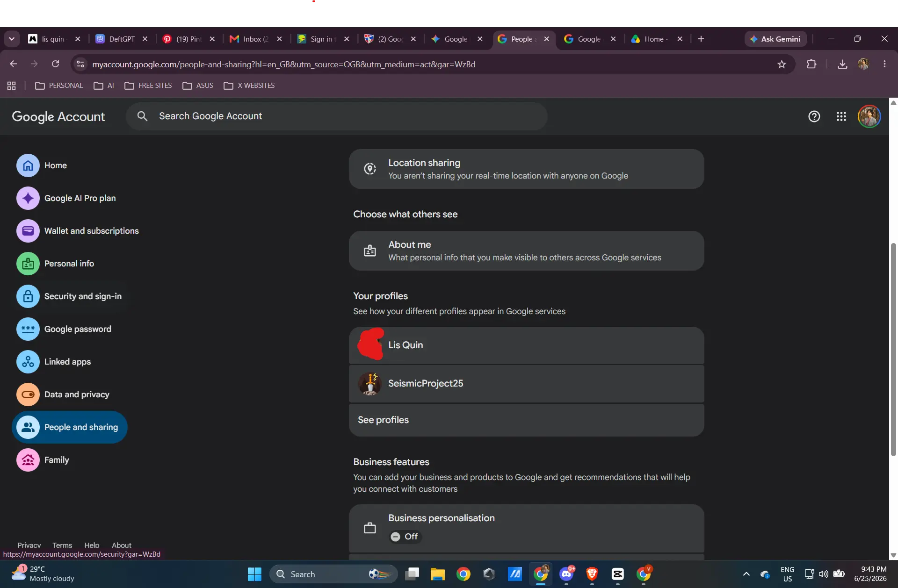Open the FREE SITES bookmarks folder
The width and height of the screenshot is (898, 588).
[x=148, y=86]
